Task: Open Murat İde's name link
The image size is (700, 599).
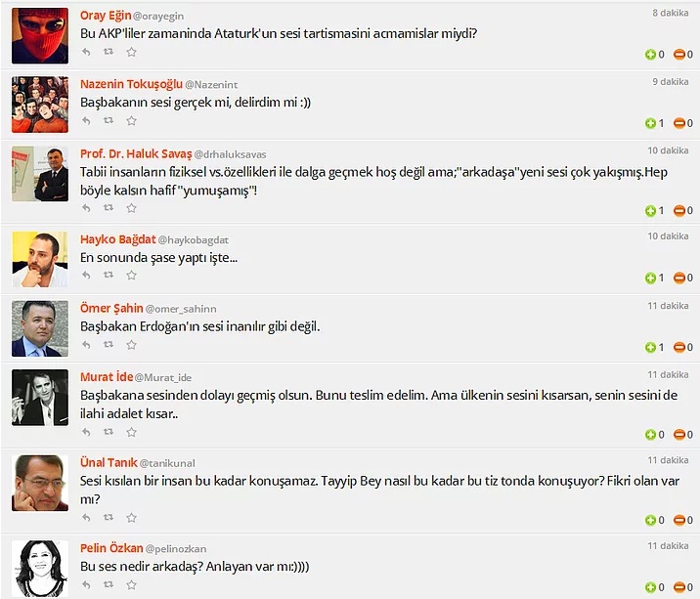Action: (x=107, y=377)
